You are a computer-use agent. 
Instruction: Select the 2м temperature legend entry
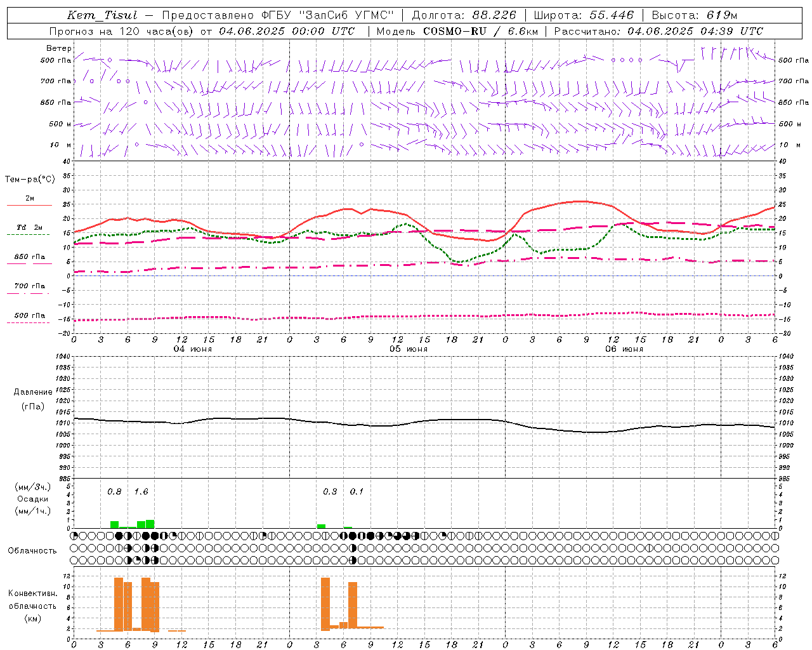pyautogui.click(x=30, y=199)
